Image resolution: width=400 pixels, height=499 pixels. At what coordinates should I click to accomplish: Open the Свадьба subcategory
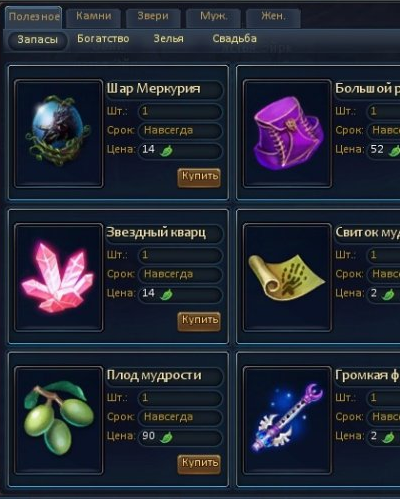[235, 39]
